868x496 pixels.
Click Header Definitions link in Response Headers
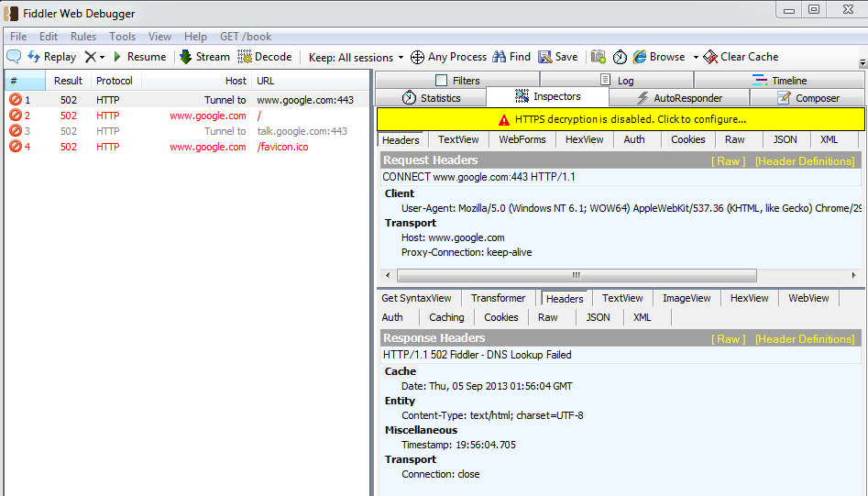804,339
